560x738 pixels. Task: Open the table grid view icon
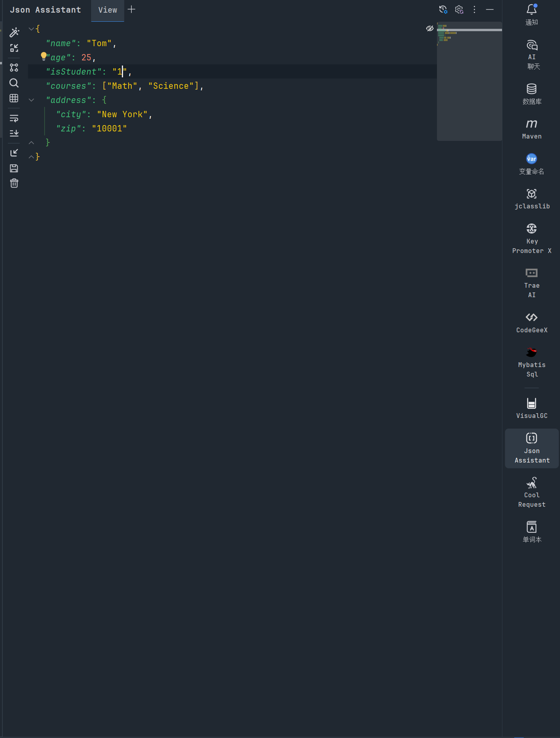[x=14, y=98]
